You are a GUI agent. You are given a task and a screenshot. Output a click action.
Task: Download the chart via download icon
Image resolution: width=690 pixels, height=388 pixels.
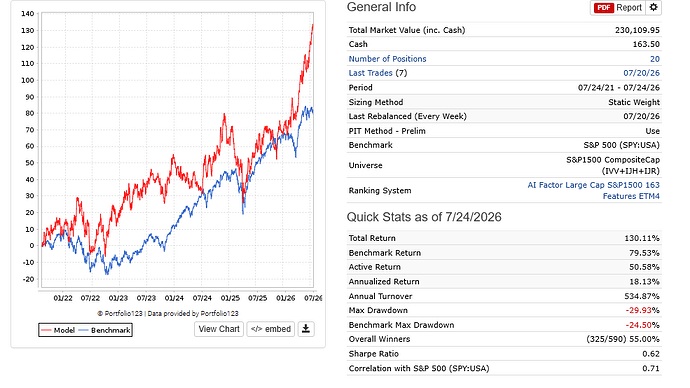pos(306,329)
